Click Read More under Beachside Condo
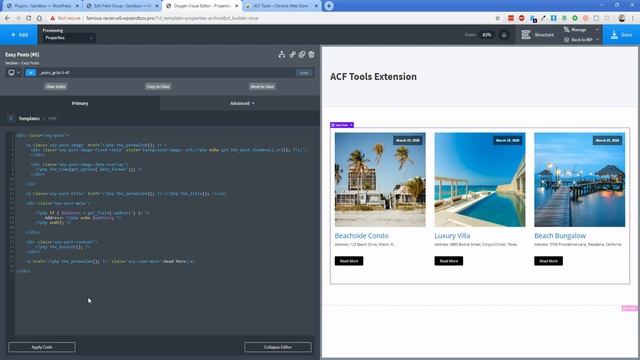This screenshot has height=360, width=640. (x=349, y=261)
